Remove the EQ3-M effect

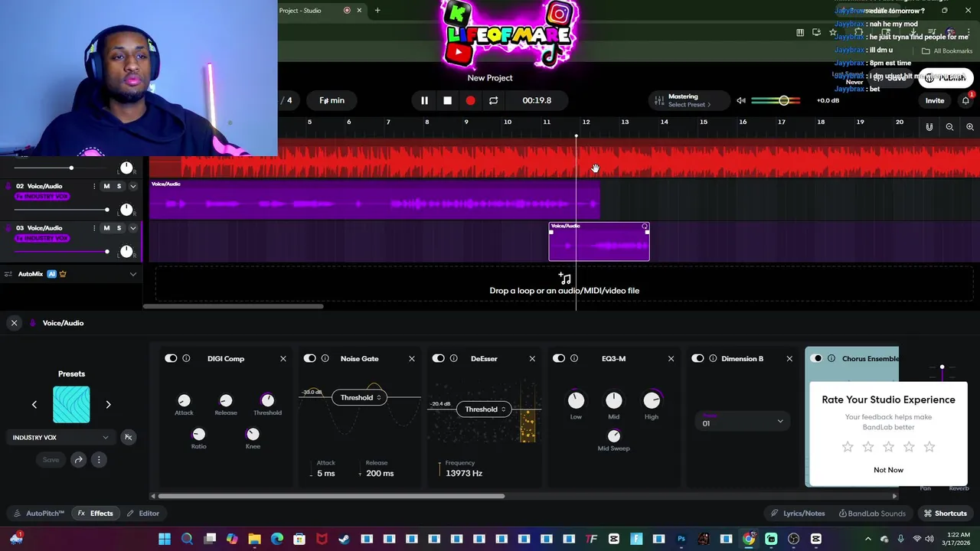(x=671, y=358)
